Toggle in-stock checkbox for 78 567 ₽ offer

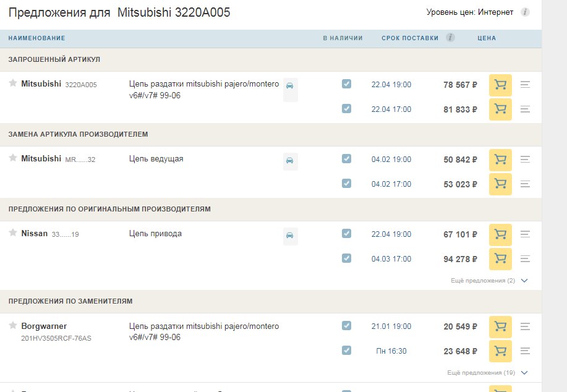click(x=346, y=84)
